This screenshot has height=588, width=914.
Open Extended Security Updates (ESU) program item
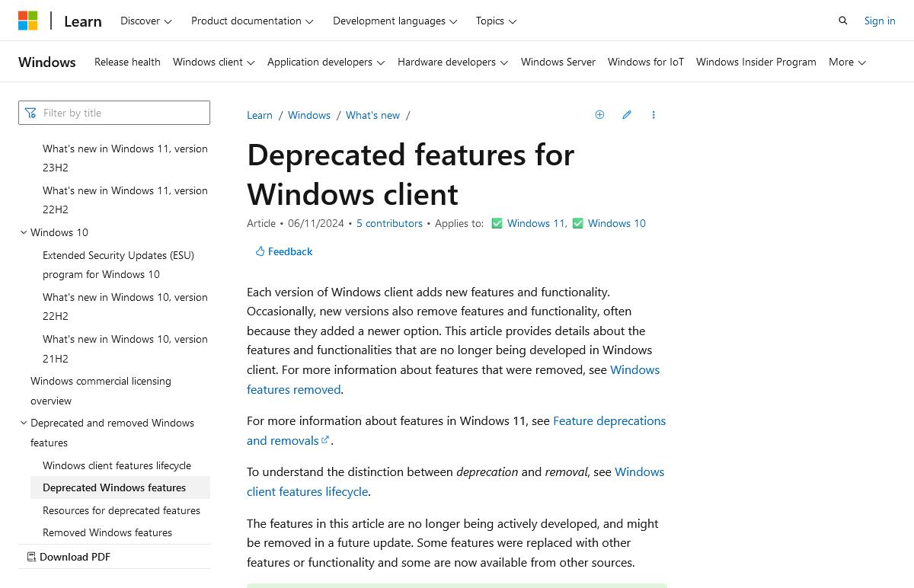119,264
